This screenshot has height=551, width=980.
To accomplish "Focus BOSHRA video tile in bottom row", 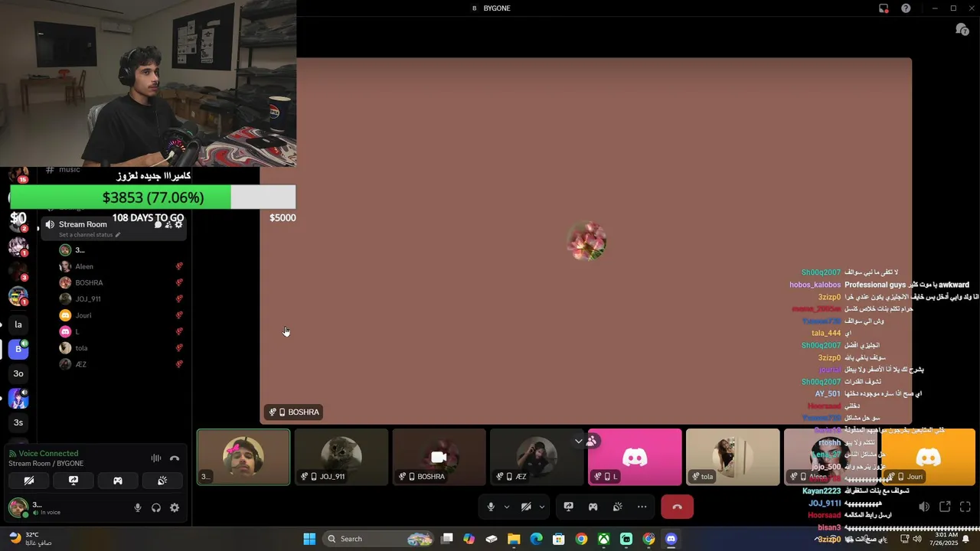I will (x=439, y=457).
